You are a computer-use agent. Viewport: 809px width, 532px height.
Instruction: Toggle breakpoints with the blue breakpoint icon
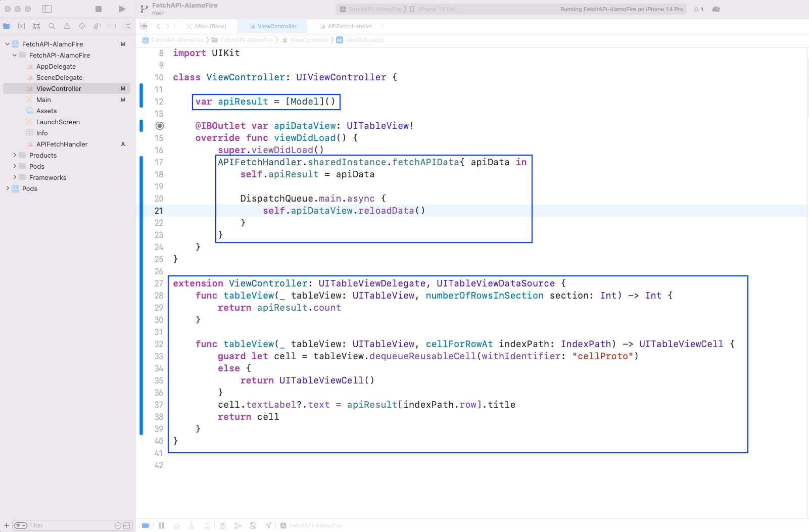[145, 525]
